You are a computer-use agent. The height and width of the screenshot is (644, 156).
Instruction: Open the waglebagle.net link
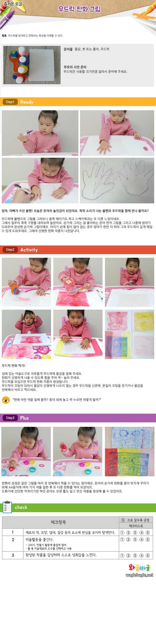pos(139,575)
